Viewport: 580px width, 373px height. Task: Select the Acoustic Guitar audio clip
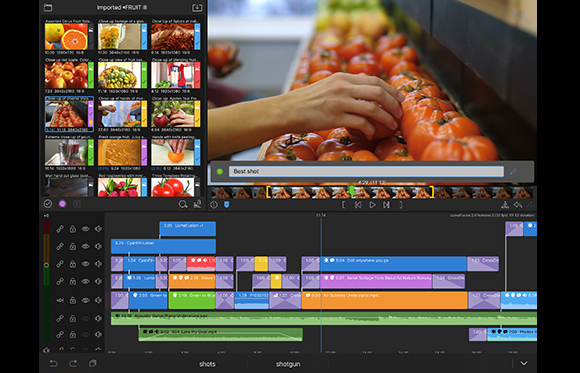tap(324, 318)
